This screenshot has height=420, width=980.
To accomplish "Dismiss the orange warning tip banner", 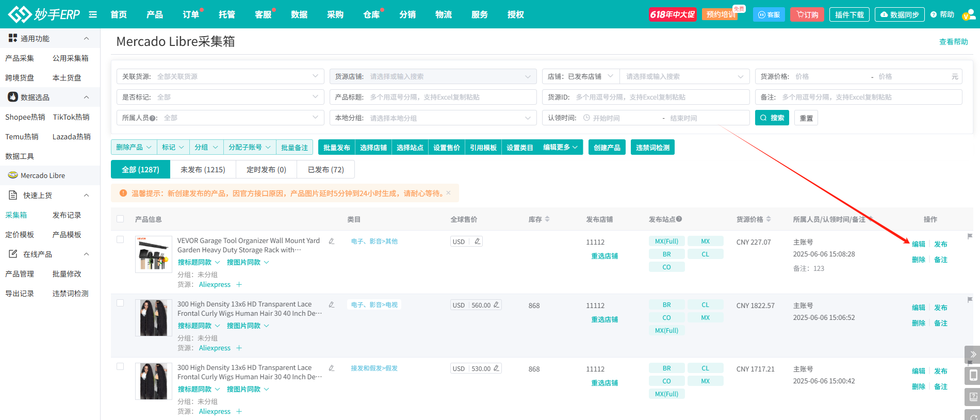I will point(448,193).
